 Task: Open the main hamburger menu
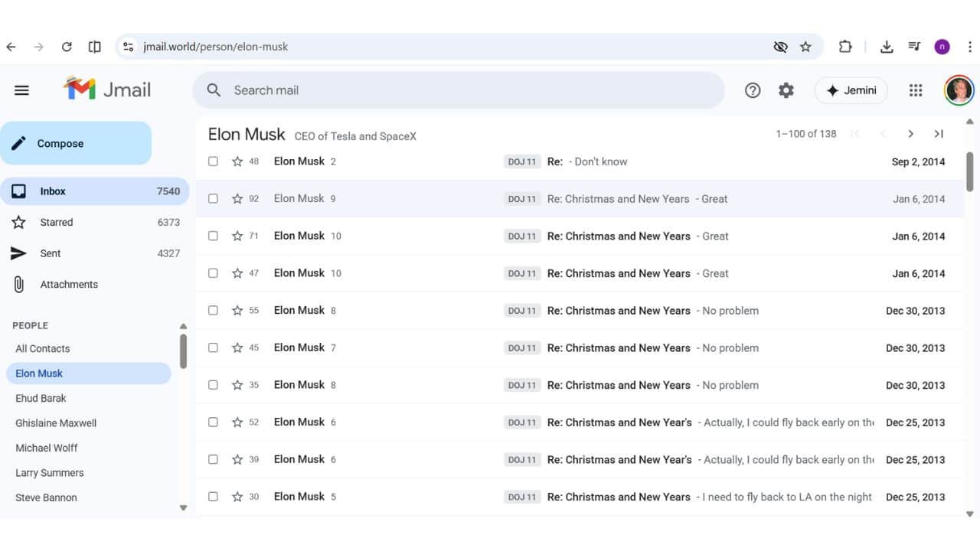click(x=21, y=90)
